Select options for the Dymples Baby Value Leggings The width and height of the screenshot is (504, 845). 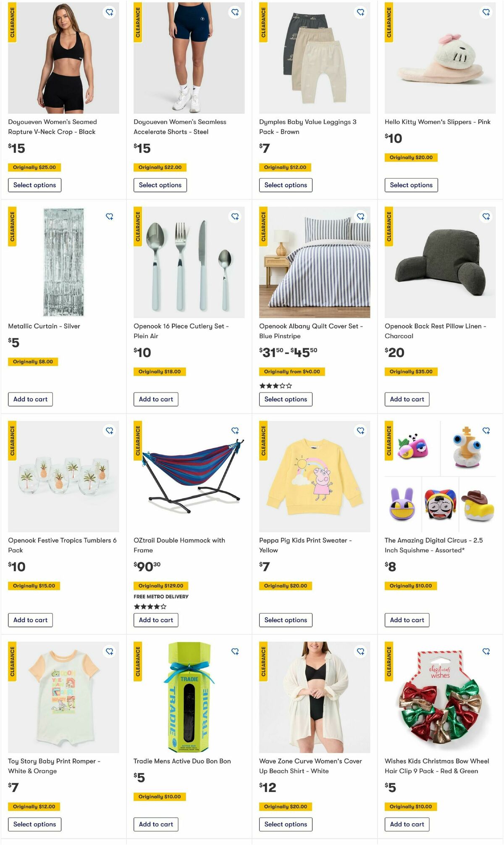286,185
